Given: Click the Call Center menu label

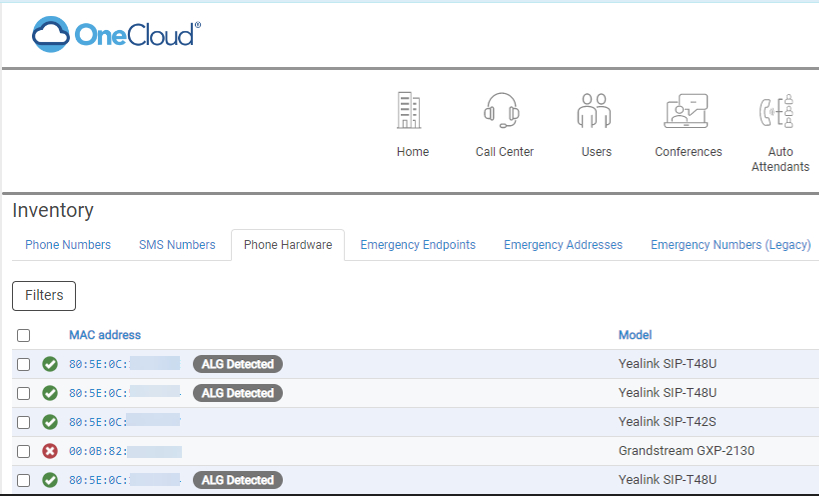Looking at the screenshot, I should (x=505, y=152).
